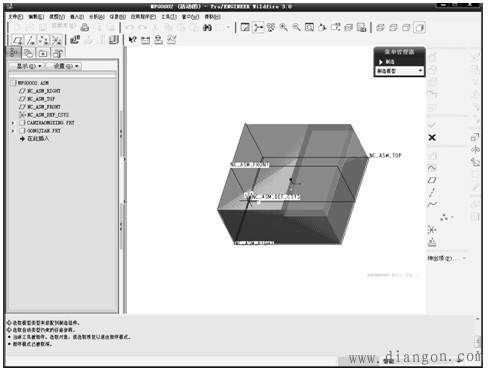The width and height of the screenshot is (489, 371).
Task: Open the 插入(I) menu
Action: point(77,16)
